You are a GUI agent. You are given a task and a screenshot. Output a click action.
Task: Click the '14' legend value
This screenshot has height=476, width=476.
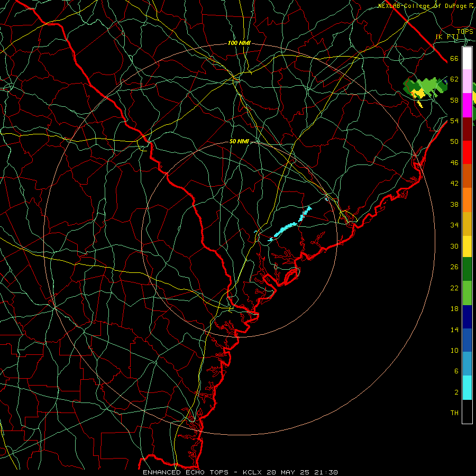tap(454, 329)
